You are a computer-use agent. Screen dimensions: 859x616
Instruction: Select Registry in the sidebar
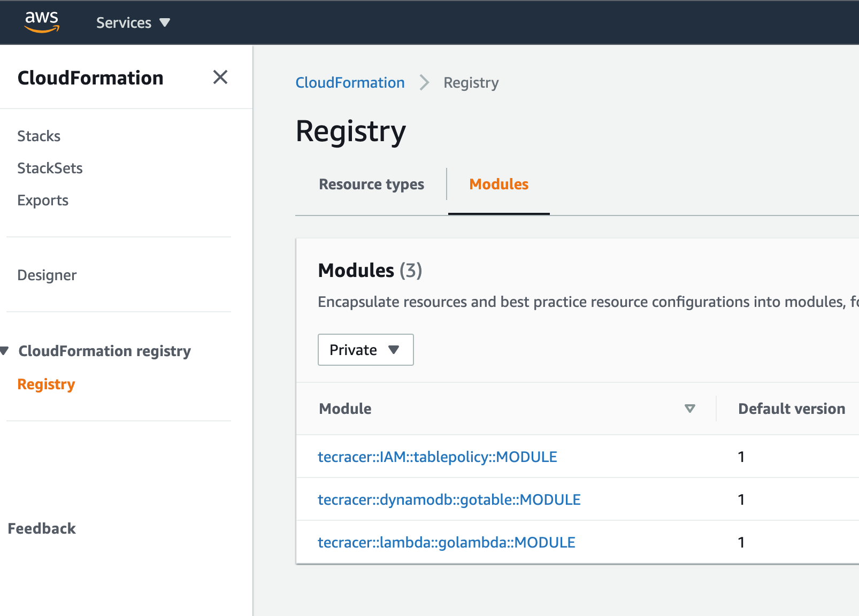[x=46, y=384]
